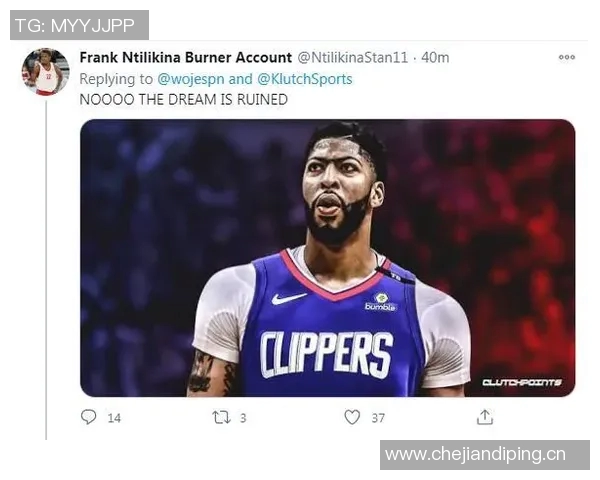Click the retweet count 3
The height and width of the screenshot is (480, 600).
point(243,418)
